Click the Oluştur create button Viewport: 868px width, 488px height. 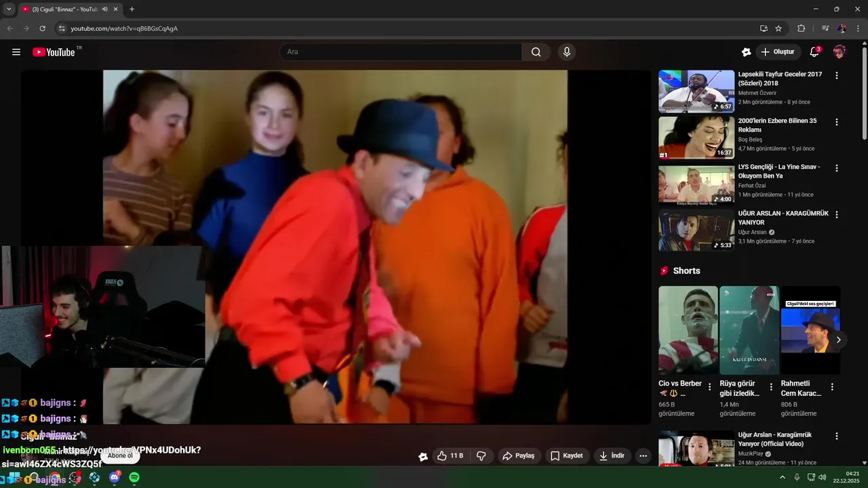[777, 52]
